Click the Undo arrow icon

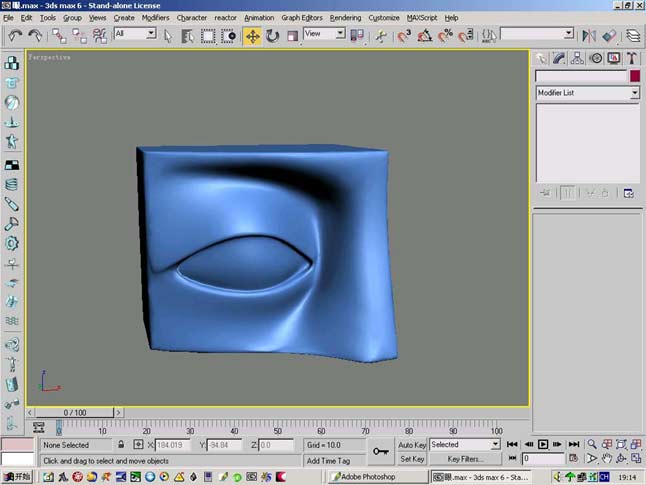click(x=15, y=36)
